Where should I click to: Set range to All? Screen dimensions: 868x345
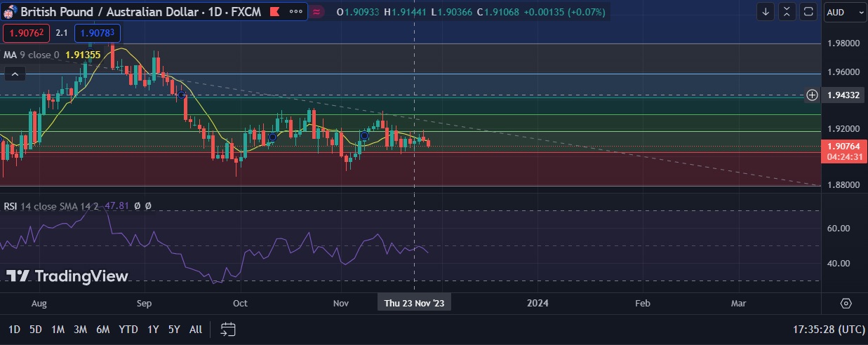(196, 329)
